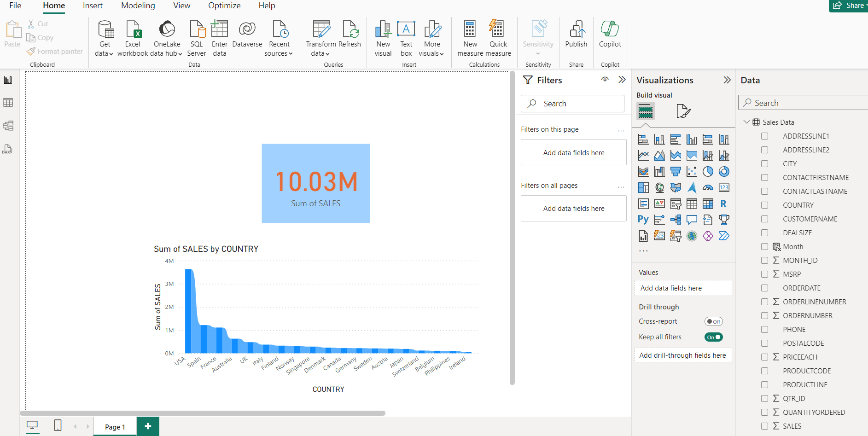Select the Slicer visual
The image size is (868, 436).
pyautogui.click(x=676, y=203)
